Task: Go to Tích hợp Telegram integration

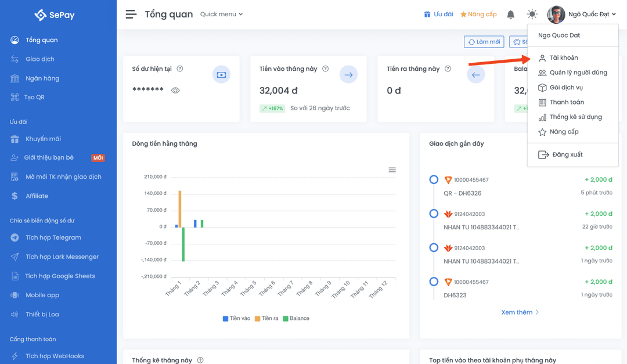Action: (x=53, y=237)
